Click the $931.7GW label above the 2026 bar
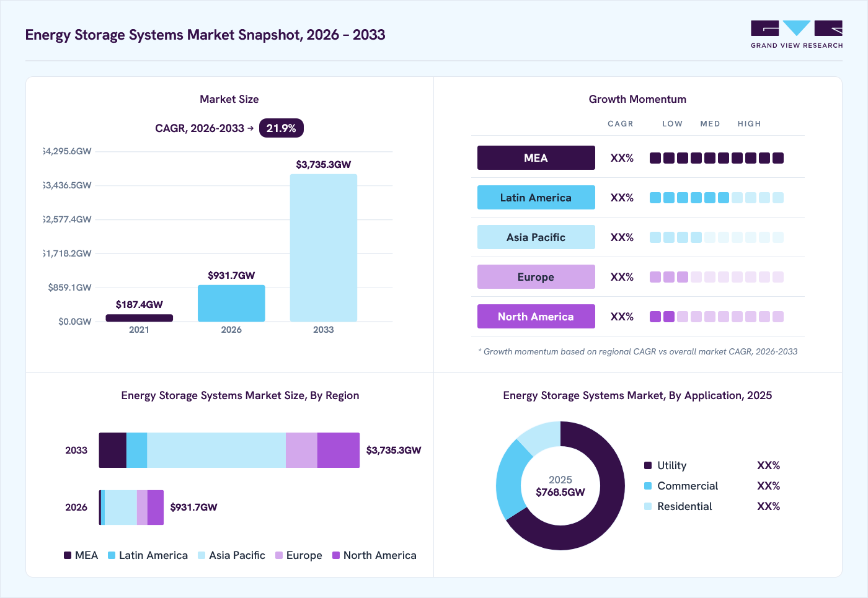868x598 pixels. pyautogui.click(x=231, y=275)
